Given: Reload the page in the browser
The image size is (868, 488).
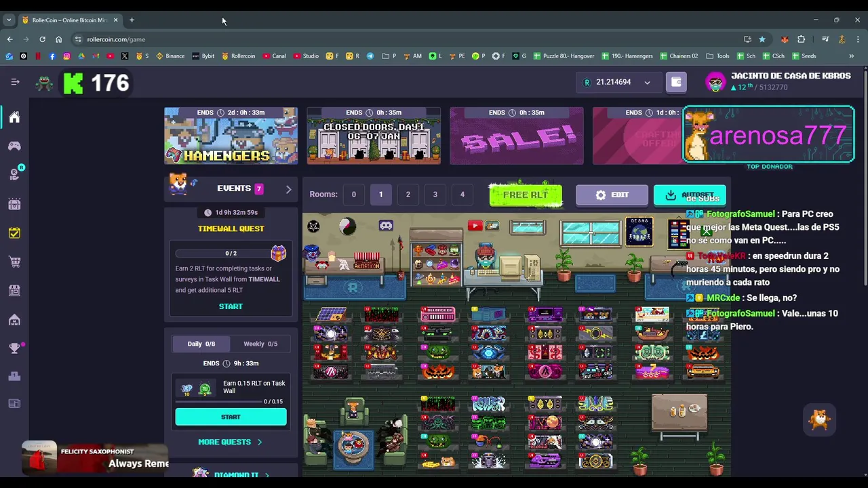Looking at the screenshot, I should [42, 39].
